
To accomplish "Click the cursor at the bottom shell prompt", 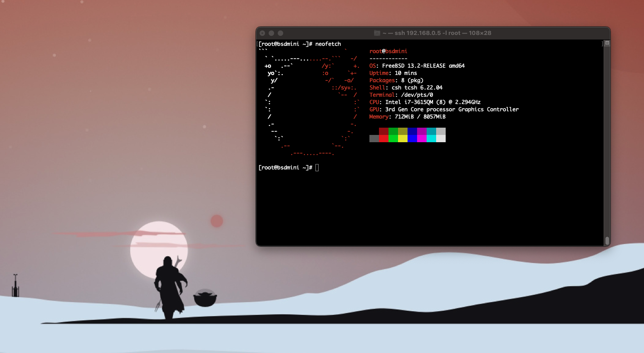I will [317, 168].
